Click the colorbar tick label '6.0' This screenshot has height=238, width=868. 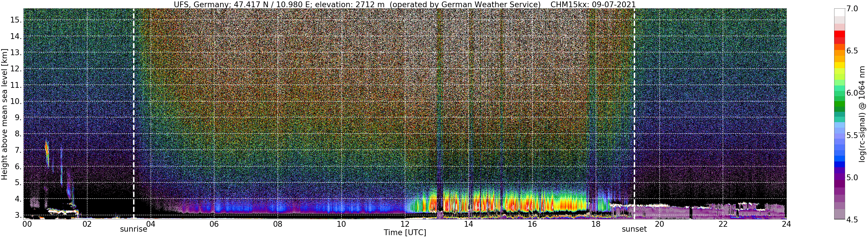click(x=852, y=93)
